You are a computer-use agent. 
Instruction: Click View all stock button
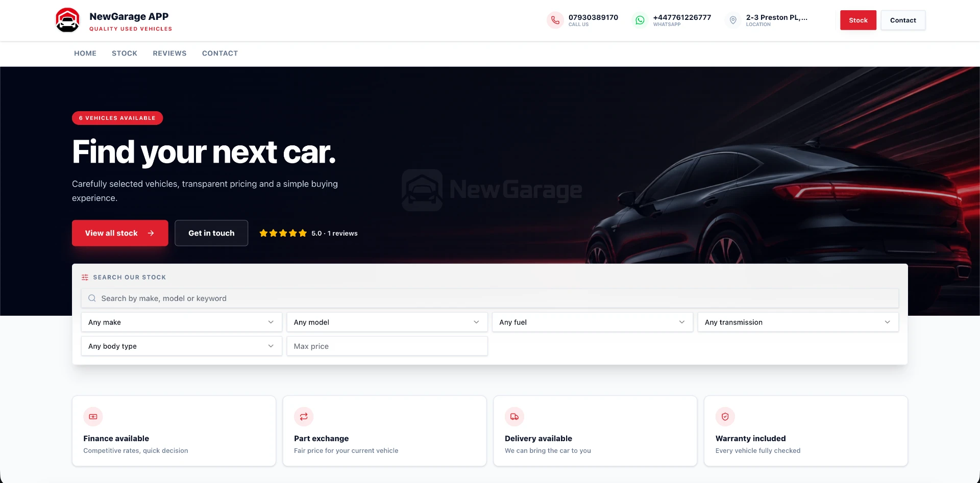click(x=120, y=233)
